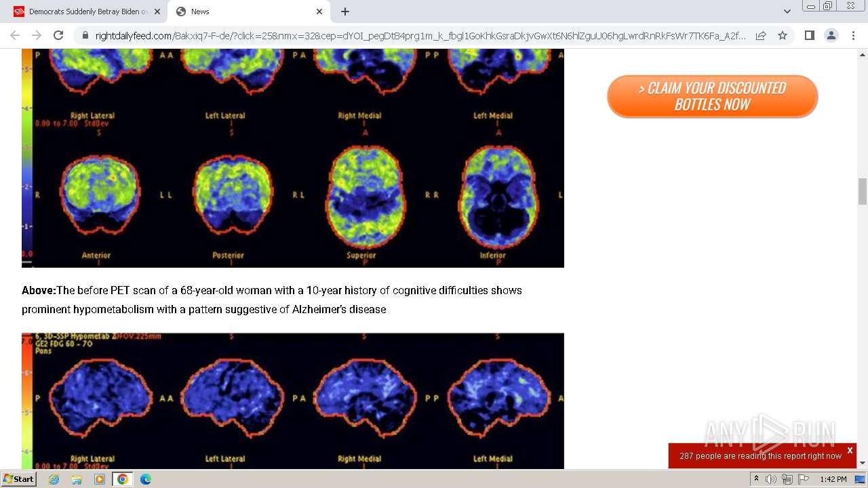Open the volume control in tray
Image resolution: width=868 pixels, height=488 pixels.
[771, 479]
